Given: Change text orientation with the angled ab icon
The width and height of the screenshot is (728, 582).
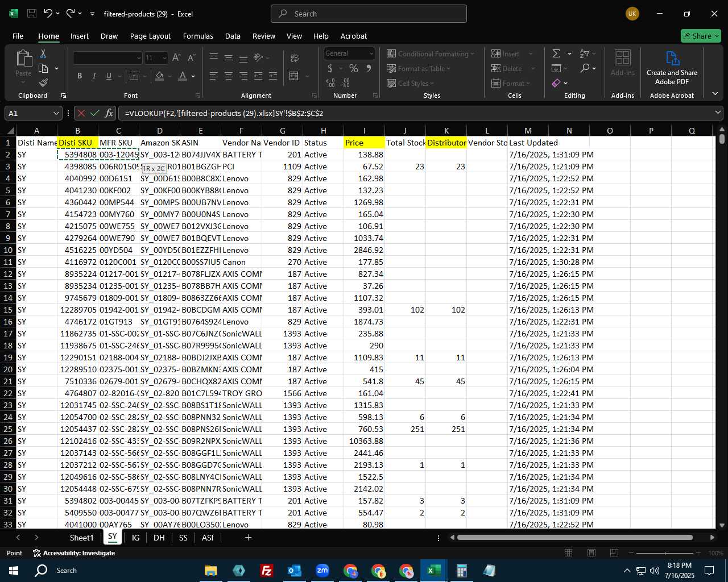Looking at the screenshot, I should point(258,57).
